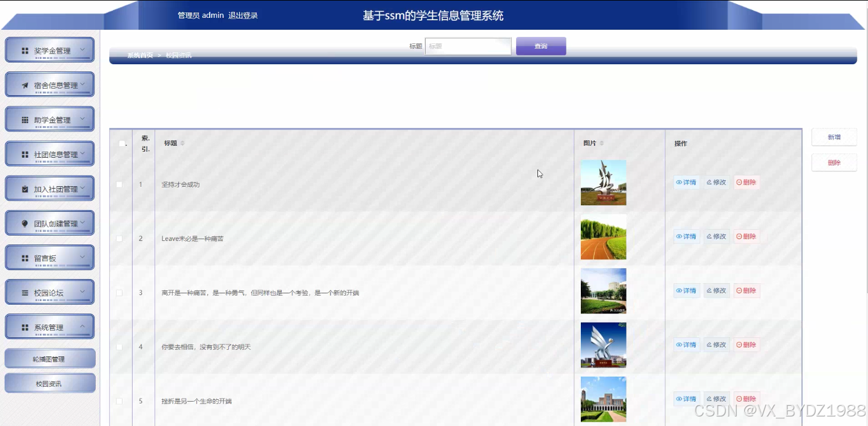This screenshot has height=426, width=868.
Task: Click the text 坚持才会成功
Action: [181, 184]
